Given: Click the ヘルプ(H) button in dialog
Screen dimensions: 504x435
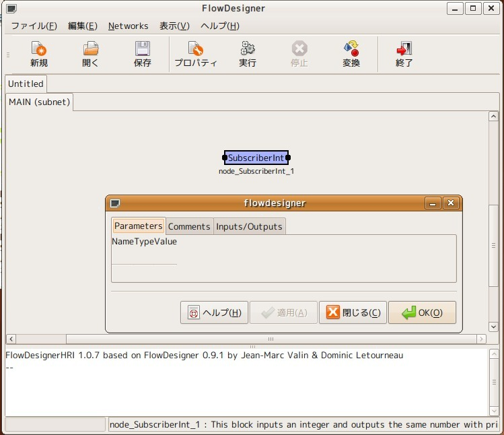Looking at the screenshot, I should coord(215,312).
